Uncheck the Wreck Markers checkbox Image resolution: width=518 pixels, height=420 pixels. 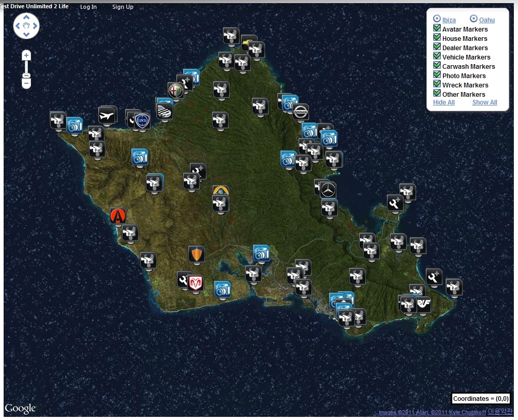(437, 84)
